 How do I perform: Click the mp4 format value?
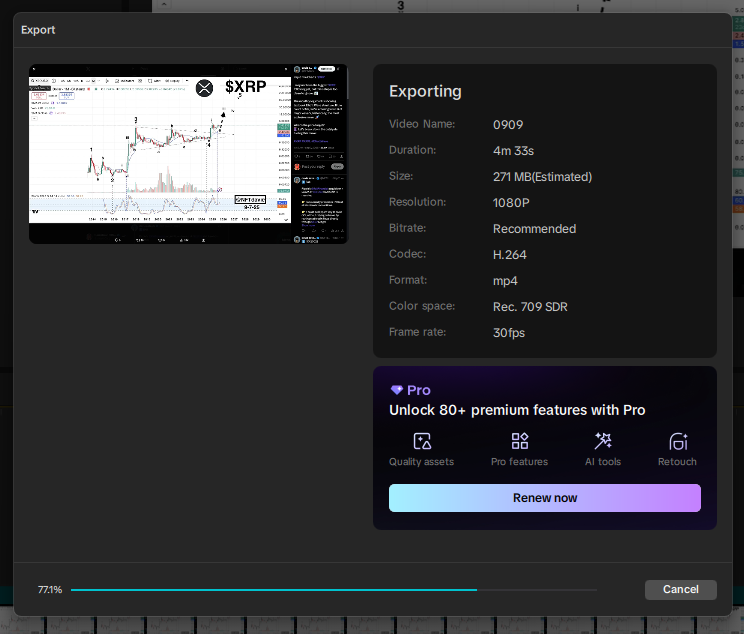[x=505, y=281]
